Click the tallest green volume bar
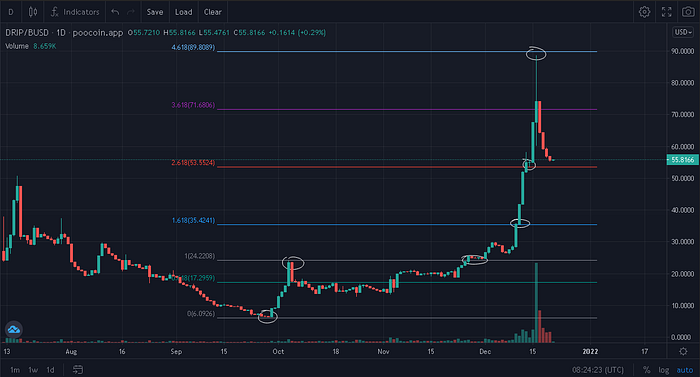Image resolution: width=700 pixels, height=377 pixels. click(536, 302)
